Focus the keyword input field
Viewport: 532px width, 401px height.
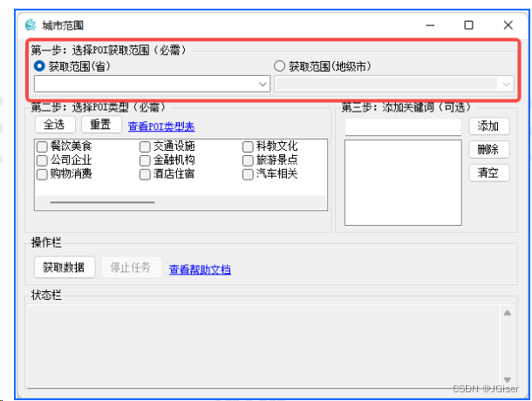(x=403, y=126)
